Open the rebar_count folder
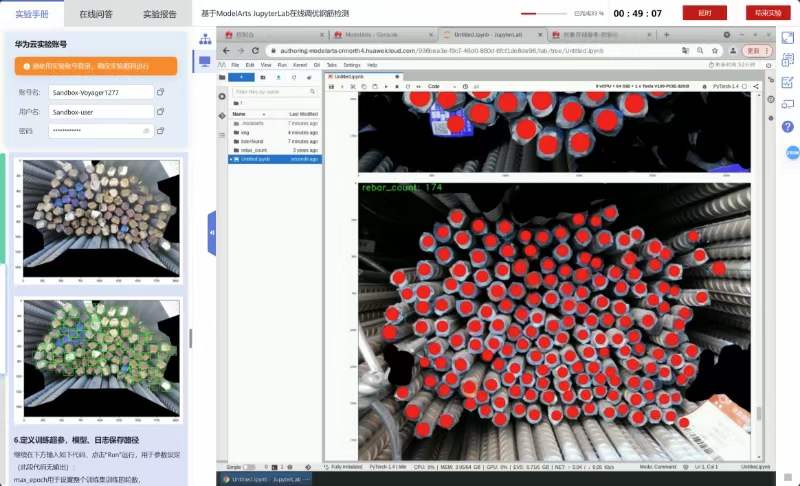Viewport: 800px width, 486px height. 275,150
